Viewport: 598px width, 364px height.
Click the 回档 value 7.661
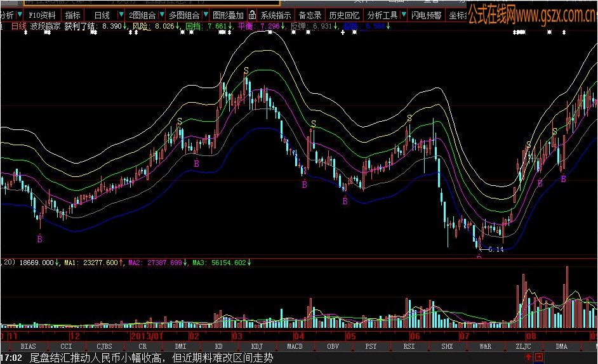tap(217, 26)
